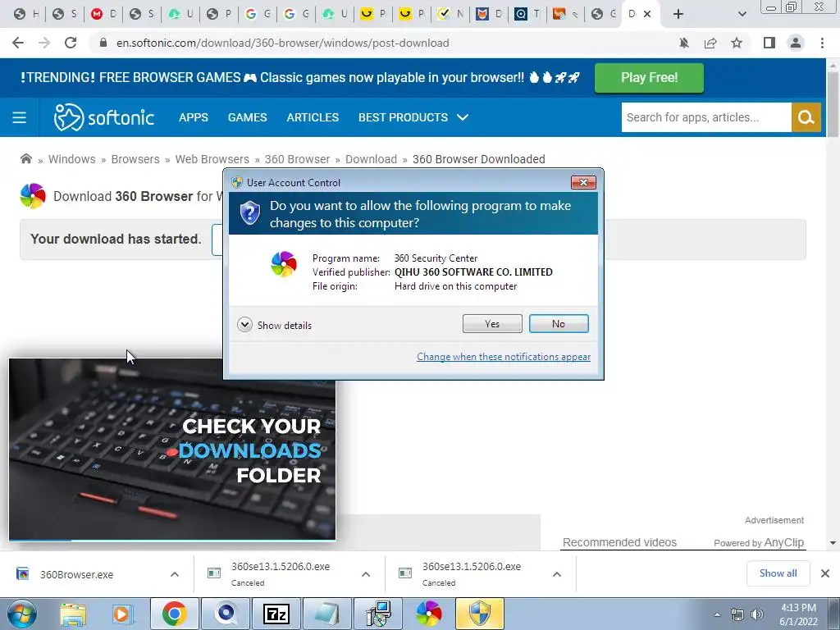Click the muted notifications bell icon

click(x=683, y=43)
